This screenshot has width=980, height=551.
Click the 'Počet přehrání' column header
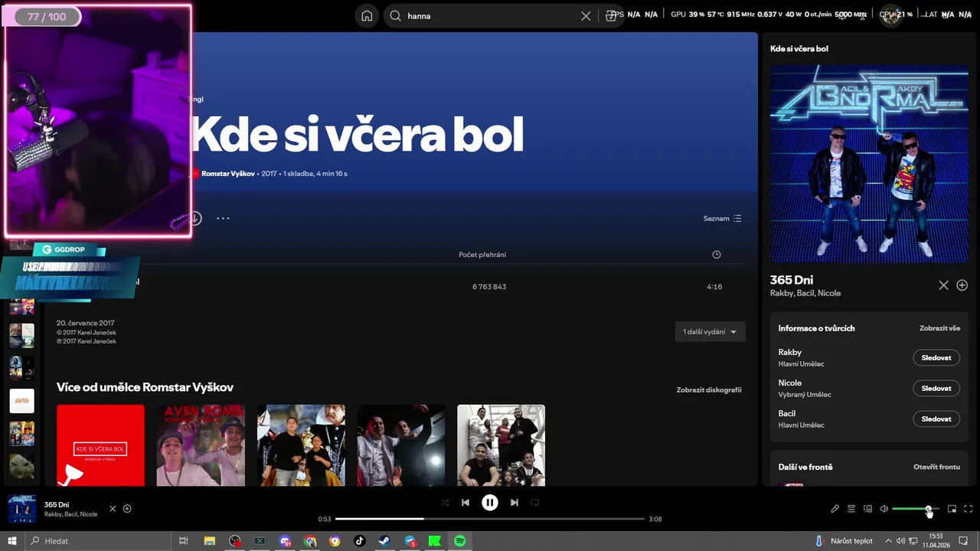482,255
